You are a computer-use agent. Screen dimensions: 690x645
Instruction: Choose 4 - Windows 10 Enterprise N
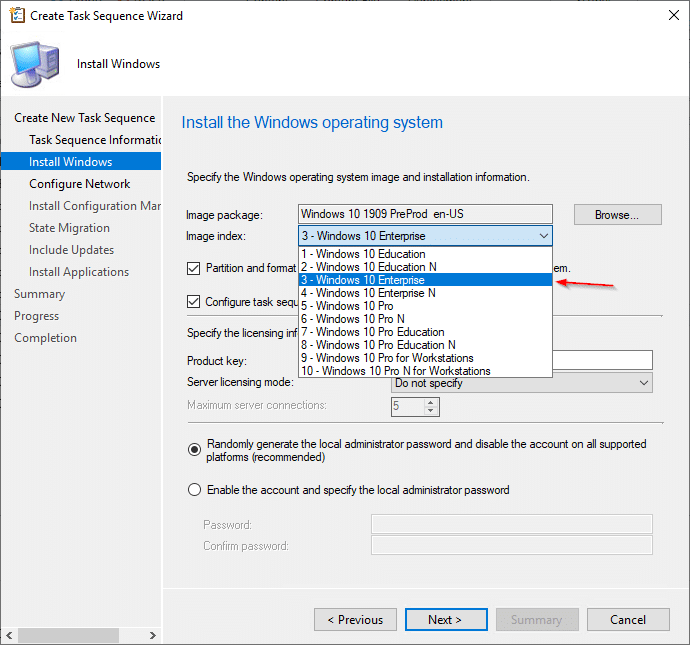point(425,293)
